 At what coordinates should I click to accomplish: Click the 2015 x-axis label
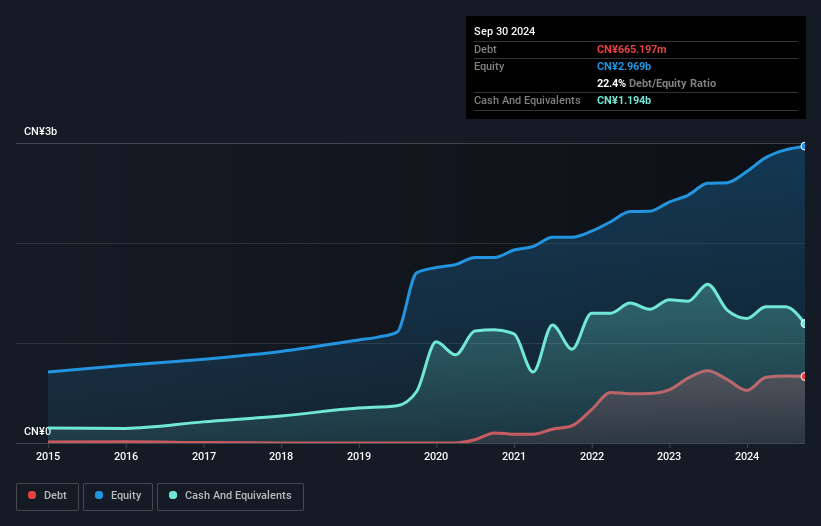pos(48,456)
